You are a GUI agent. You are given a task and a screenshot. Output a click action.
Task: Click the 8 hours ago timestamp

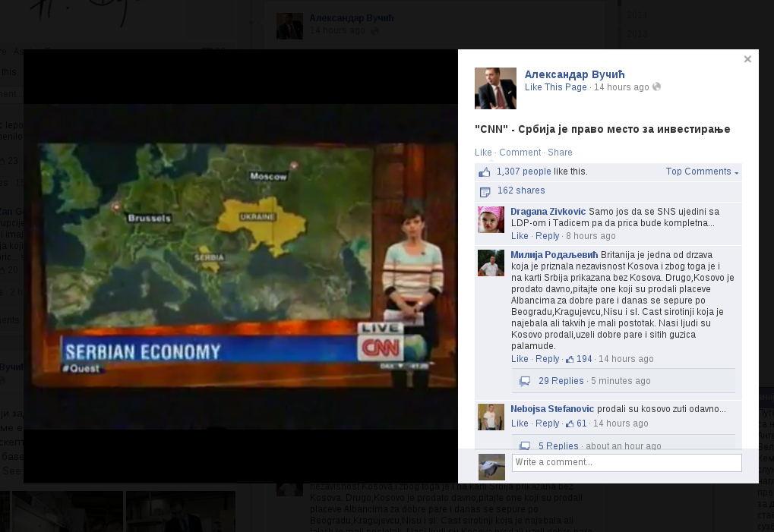coord(591,236)
